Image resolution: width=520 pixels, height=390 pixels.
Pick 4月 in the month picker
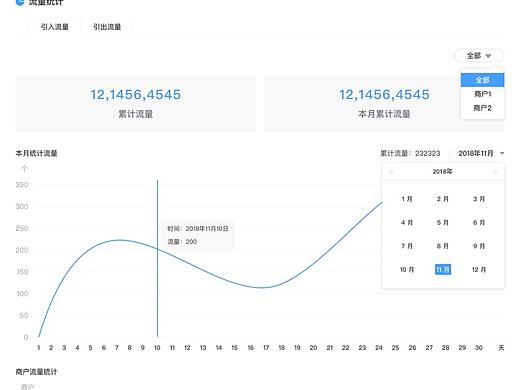407,222
